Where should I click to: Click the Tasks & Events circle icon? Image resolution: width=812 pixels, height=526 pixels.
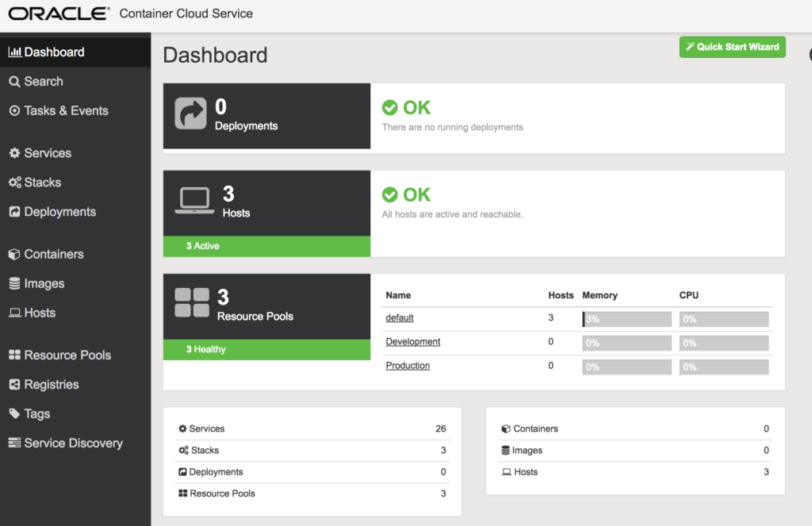point(14,110)
